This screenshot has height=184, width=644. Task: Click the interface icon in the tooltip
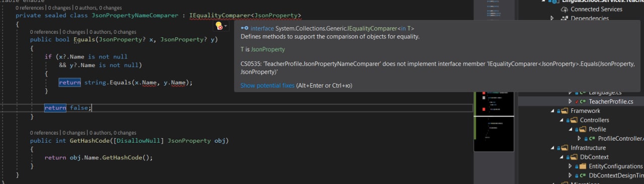pyautogui.click(x=245, y=28)
